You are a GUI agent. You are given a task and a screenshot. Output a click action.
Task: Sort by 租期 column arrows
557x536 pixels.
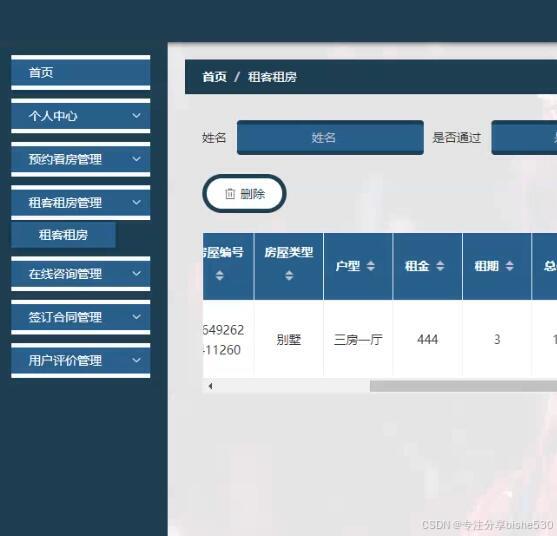(x=510, y=266)
